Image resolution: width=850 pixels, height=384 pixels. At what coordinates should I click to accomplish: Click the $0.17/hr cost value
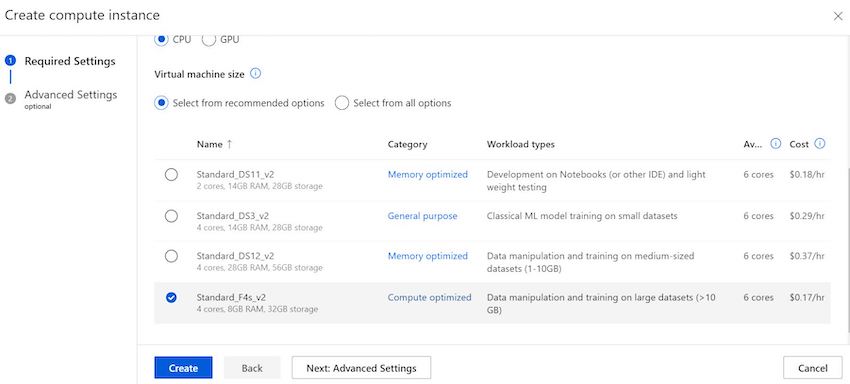coord(807,297)
